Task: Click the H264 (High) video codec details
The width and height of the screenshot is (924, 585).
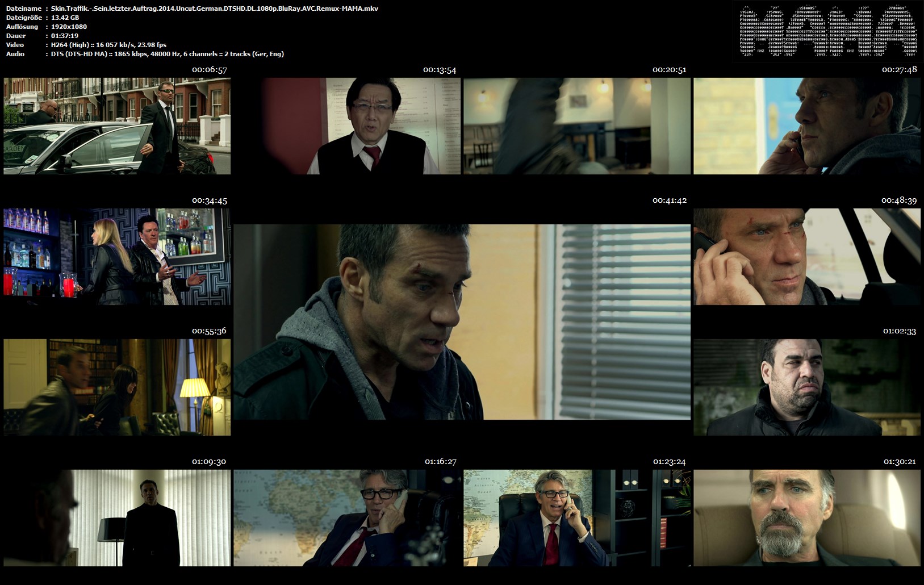Action: (108, 45)
